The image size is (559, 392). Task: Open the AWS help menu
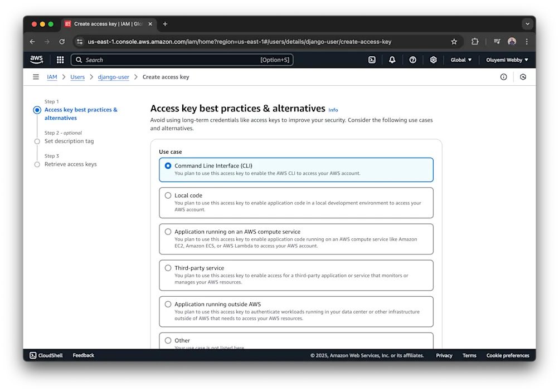tap(413, 60)
